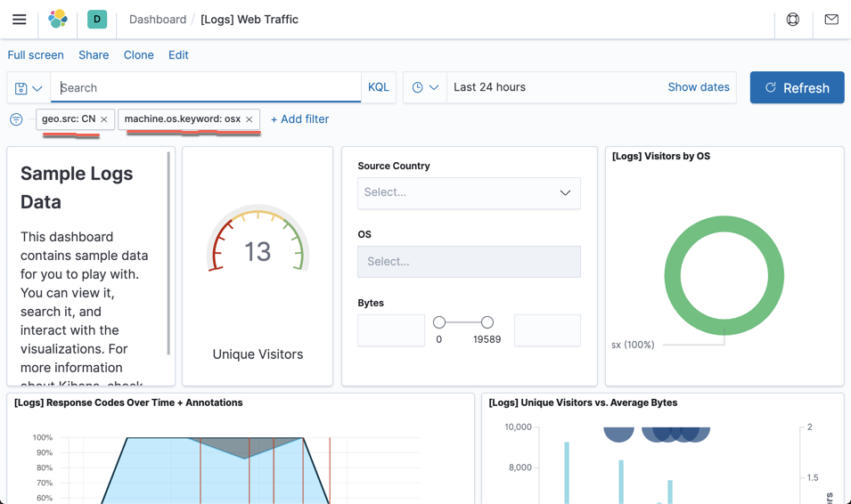851x504 pixels.
Task: Click the machine.os.keyword: osx filter pill
Action: point(183,118)
